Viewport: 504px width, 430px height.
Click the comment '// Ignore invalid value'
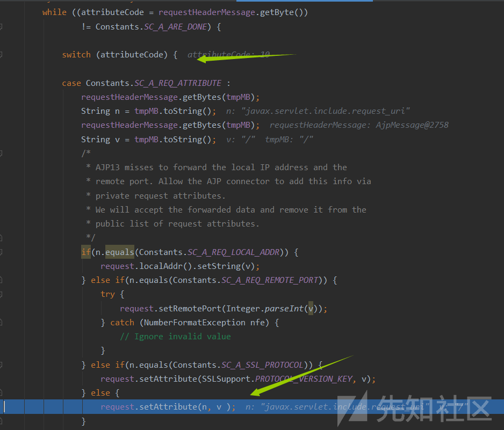175,337
